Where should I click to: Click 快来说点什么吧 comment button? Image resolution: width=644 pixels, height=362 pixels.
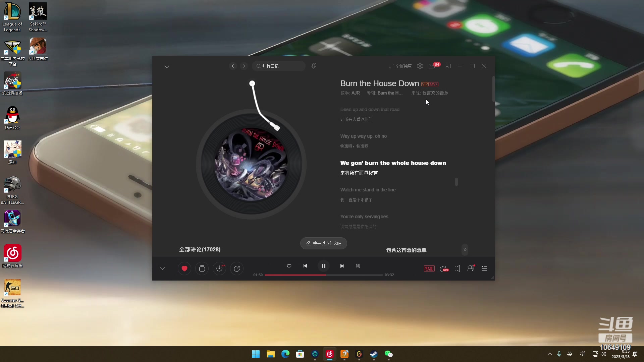(x=324, y=243)
